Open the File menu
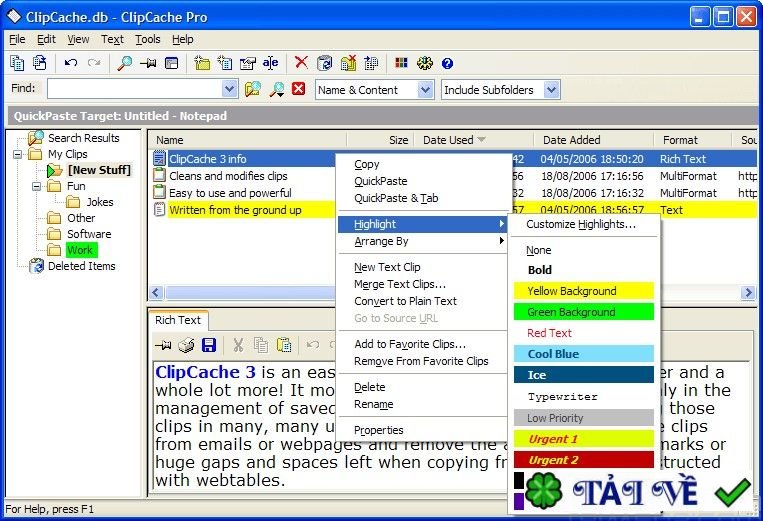The width and height of the screenshot is (763, 521). tap(17, 39)
